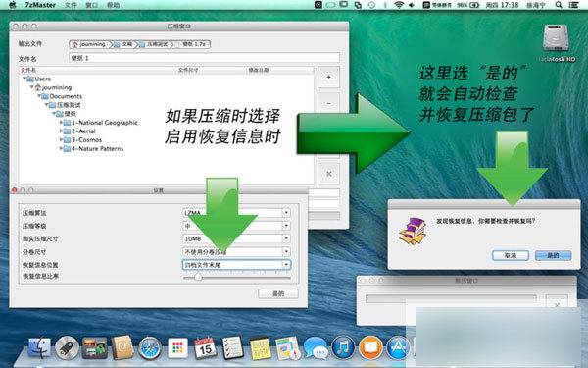Screen dimensions: 588x368
Task: Click the 修改日期 column header
Action: coord(259,70)
